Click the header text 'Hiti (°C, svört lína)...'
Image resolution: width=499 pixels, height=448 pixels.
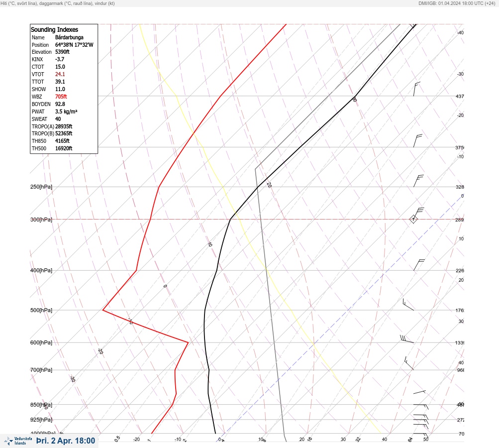[58, 3]
